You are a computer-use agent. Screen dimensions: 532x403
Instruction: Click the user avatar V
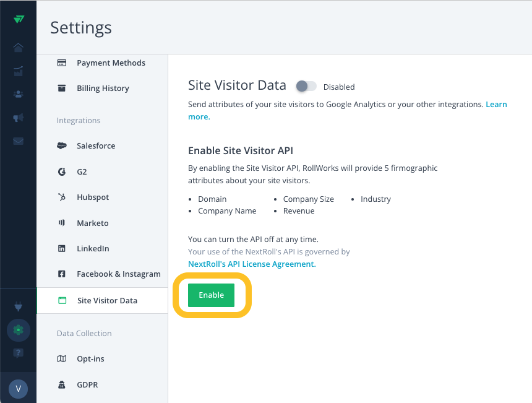point(19,389)
